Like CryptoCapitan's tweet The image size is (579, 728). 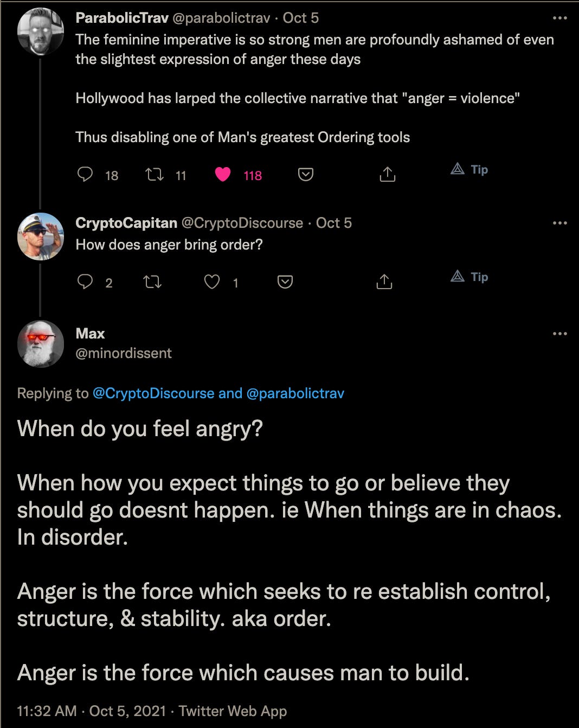(x=211, y=282)
